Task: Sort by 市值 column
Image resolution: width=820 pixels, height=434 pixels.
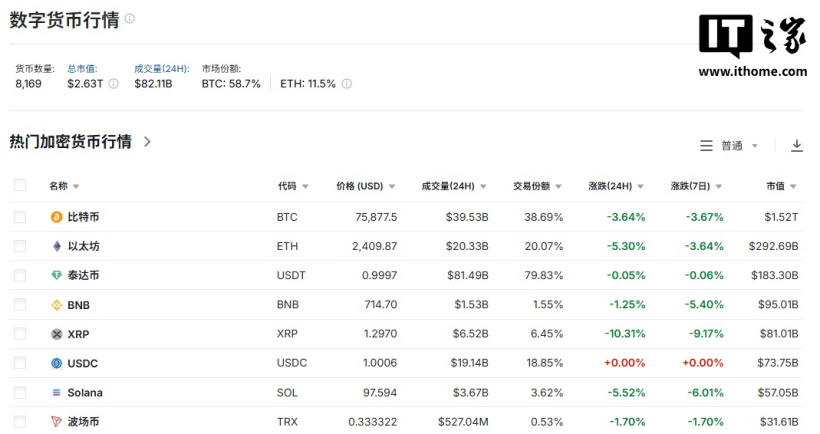Action: (x=781, y=186)
